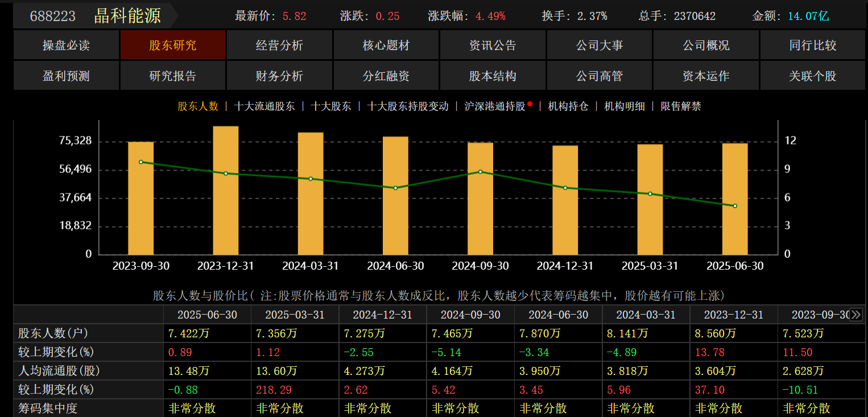Click the 最新价 5.82 value
The width and height of the screenshot is (868, 417).
point(294,16)
